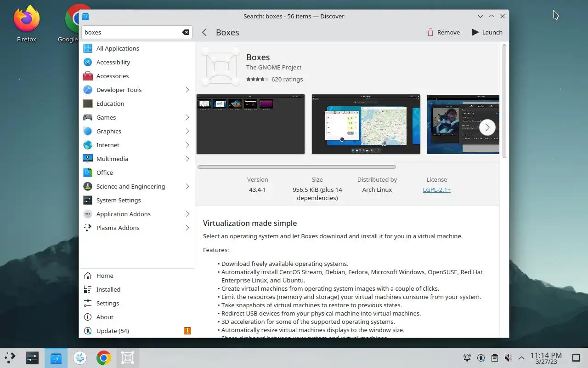Open the About page
Screen dimensions: 588x368
137,317
